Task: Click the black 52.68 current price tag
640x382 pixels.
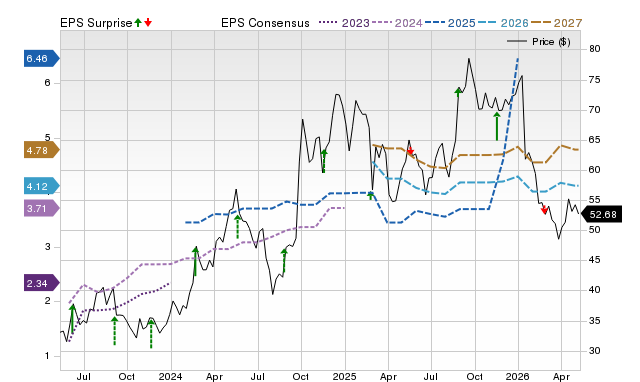Action: (x=602, y=214)
